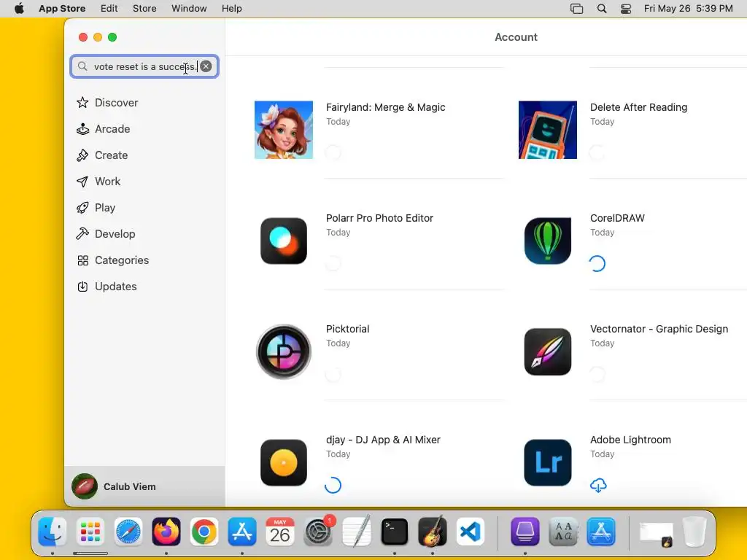Open the App Store menu
Image resolution: width=747 pixels, height=560 pixels.
(x=62, y=8)
